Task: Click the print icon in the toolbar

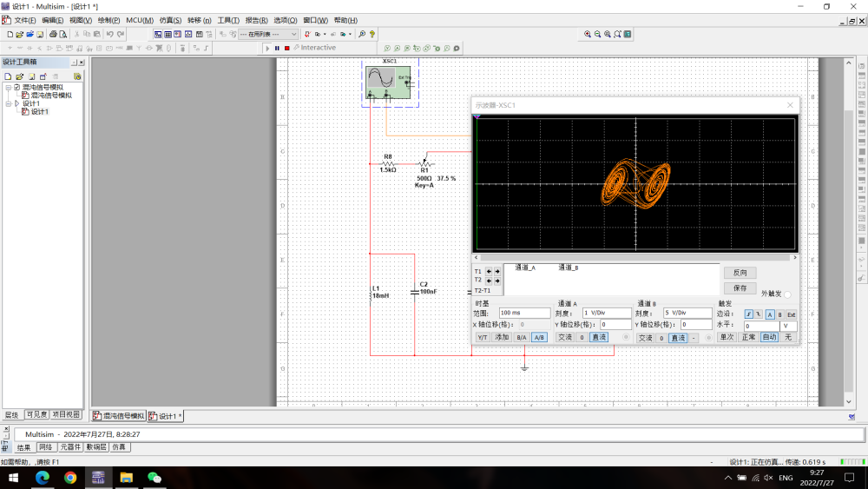Action: 53,34
